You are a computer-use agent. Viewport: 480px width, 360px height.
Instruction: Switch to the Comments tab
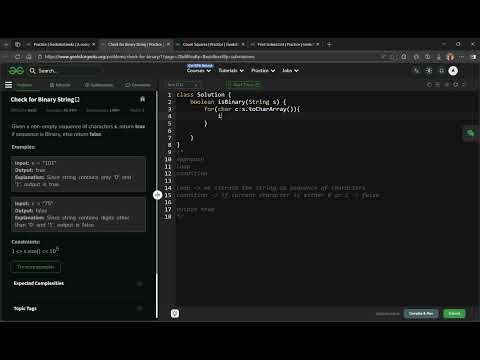click(x=137, y=85)
